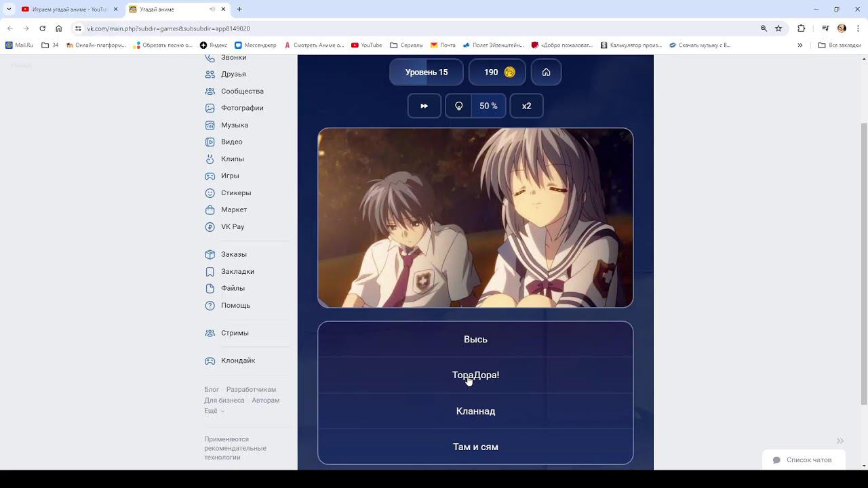Follow the Разработчикам footer link

(x=251, y=390)
